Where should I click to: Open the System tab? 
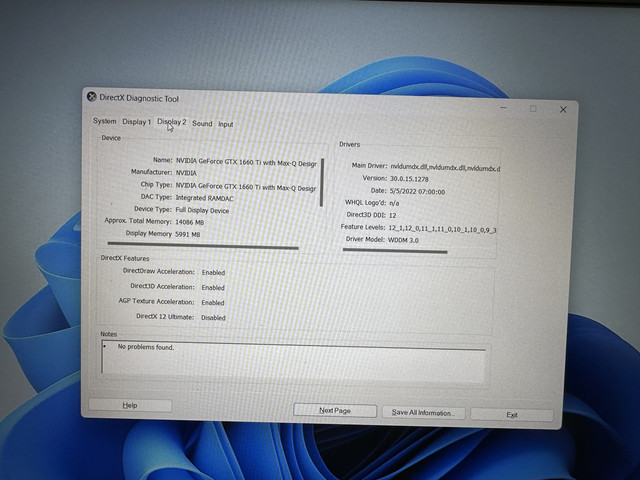[104, 121]
